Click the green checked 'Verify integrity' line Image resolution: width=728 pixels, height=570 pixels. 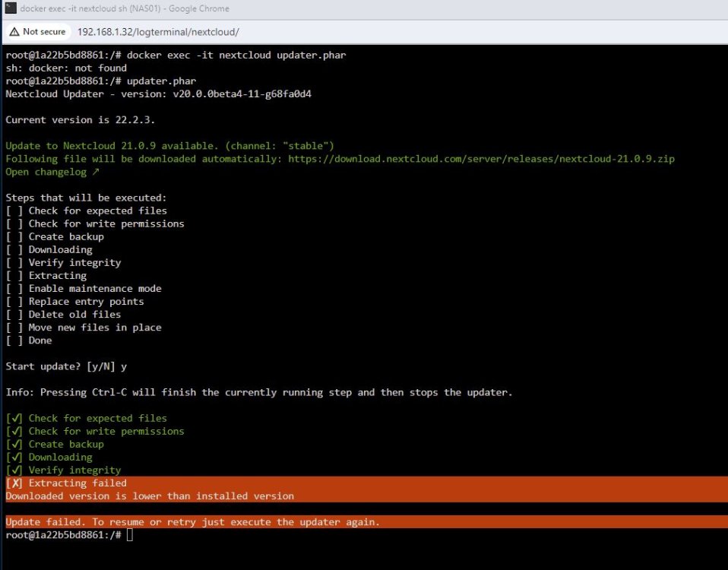point(63,470)
